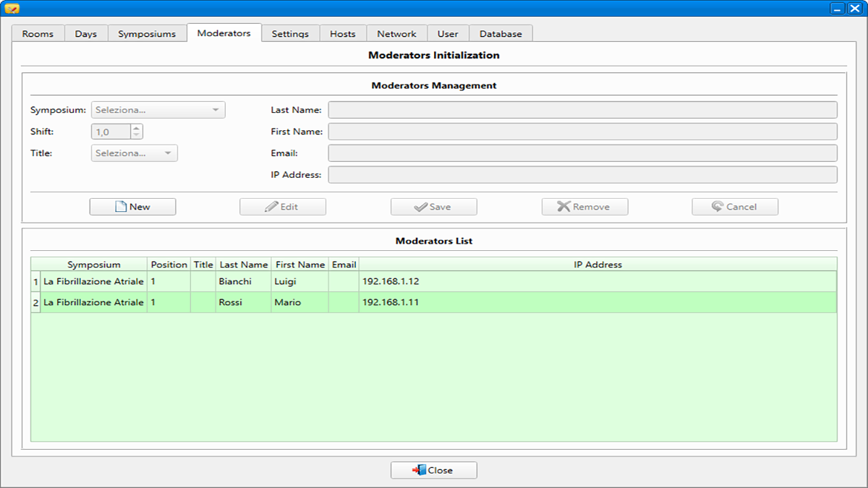This screenshot has height=488, width=868.
Task: Click the first name Mario cell
Action: point(300,302)
